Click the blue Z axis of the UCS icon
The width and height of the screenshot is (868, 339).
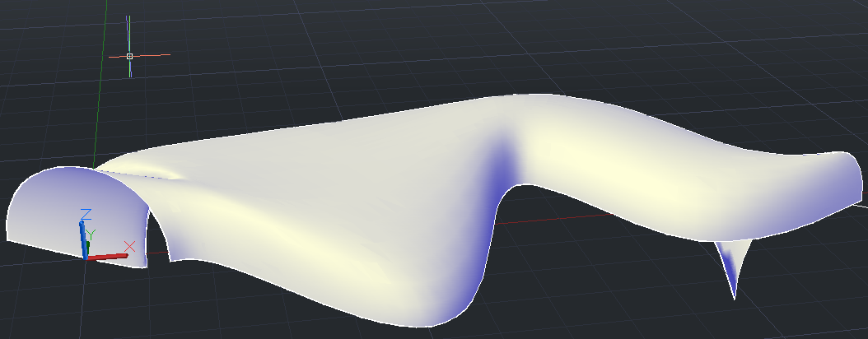pyautogui.click(x=84, y=239)
